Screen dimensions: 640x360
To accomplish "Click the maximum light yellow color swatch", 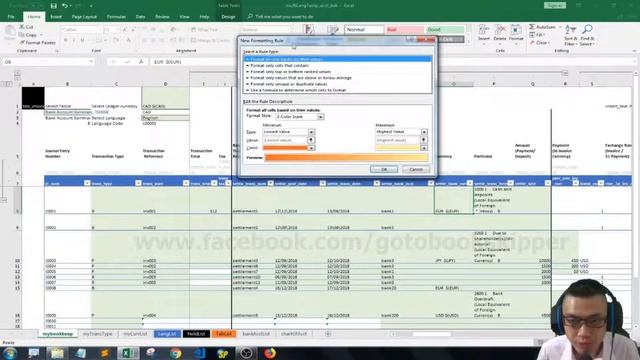I will [398, 148].
